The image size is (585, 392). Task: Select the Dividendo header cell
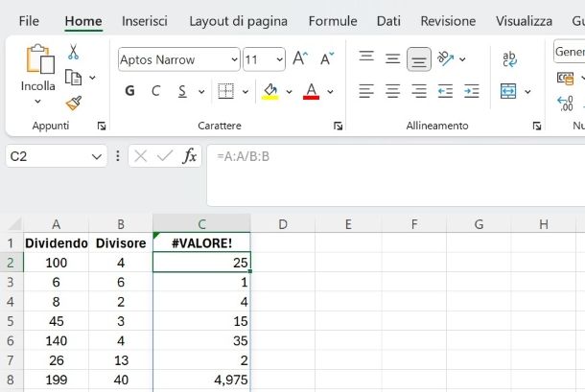(x=56, y=243)
